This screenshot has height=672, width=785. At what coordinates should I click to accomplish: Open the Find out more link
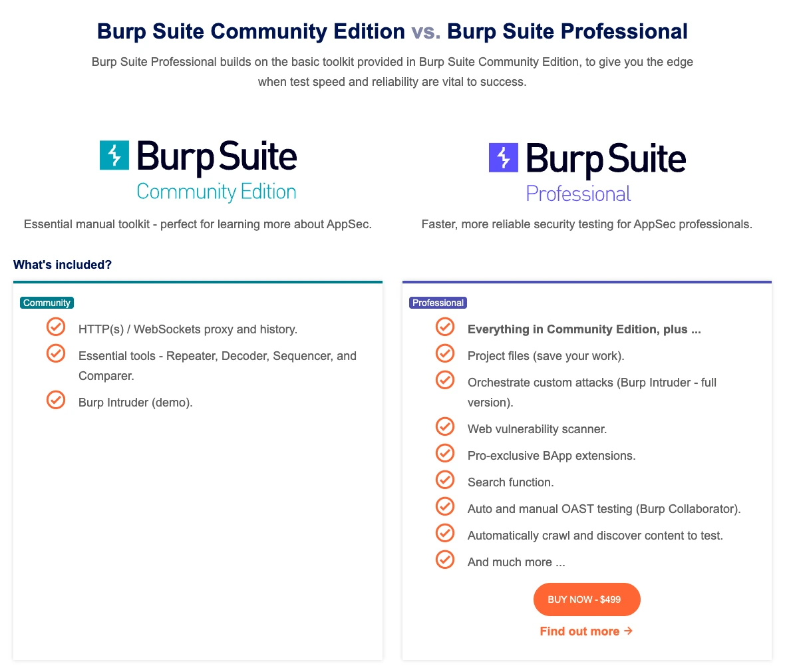coord(585,631)
